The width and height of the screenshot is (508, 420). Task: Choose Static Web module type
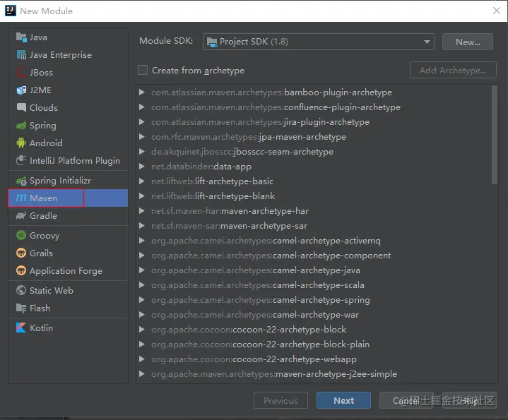click(x=68, y=290)
